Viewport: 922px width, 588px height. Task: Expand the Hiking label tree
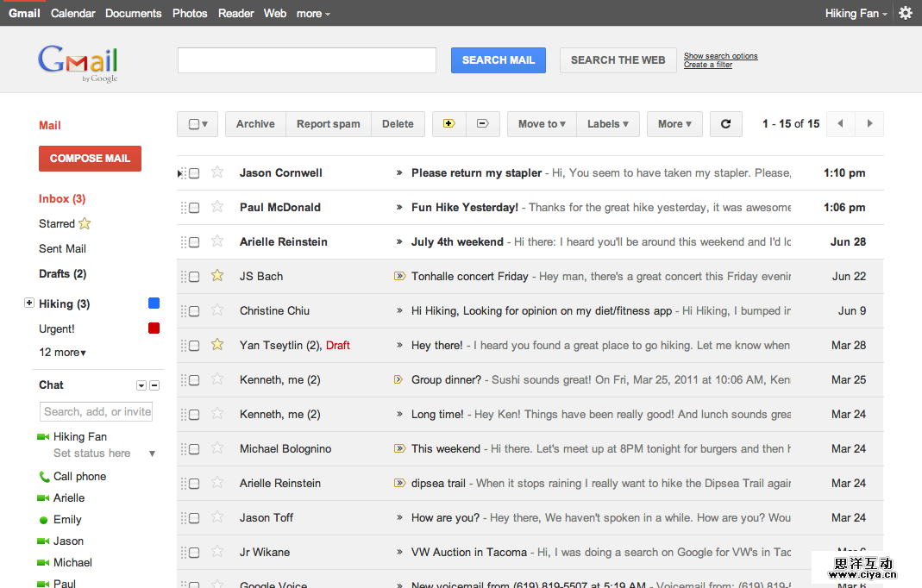pyautogui.click(x=29, y=303)
